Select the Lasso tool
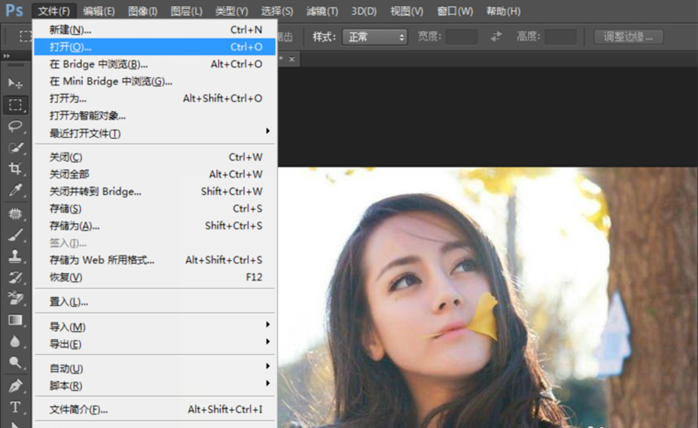Viewport: 698px width, 428px height. (15, 126)
